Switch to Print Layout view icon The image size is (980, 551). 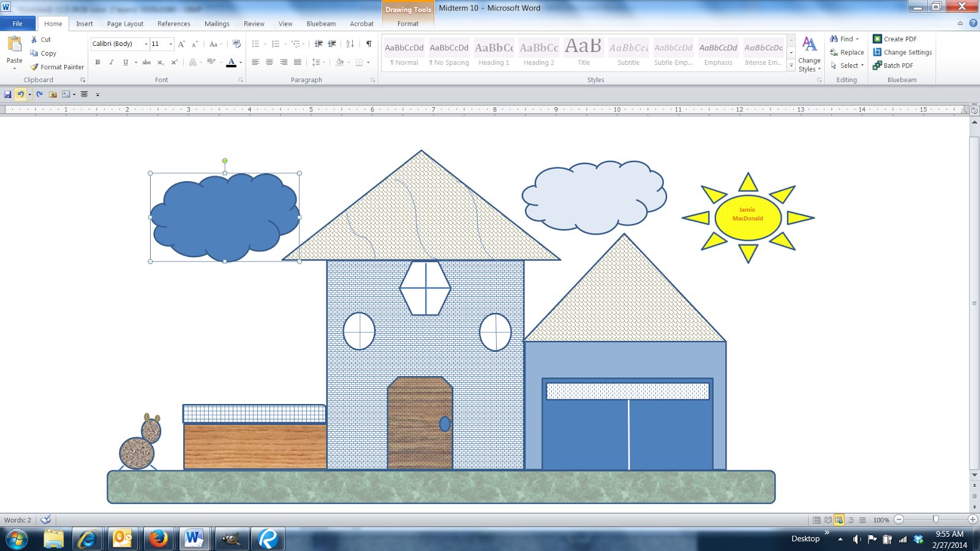point(816,520)
